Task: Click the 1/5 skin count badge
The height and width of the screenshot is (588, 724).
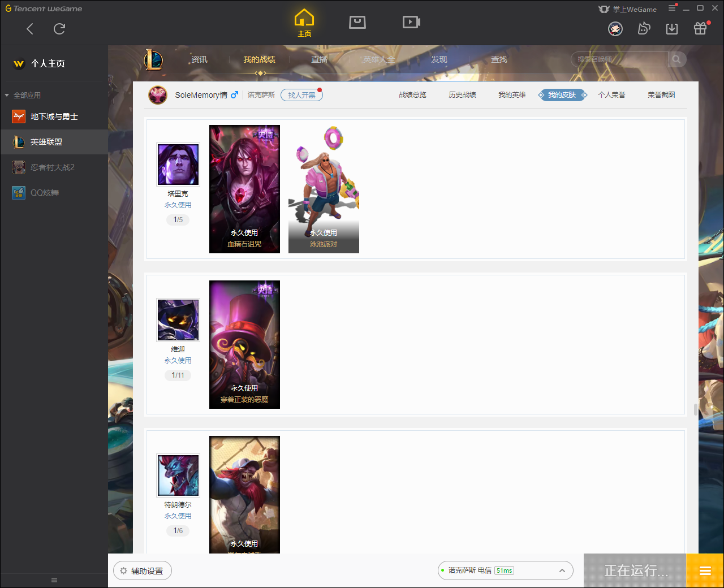Action: pos(178,220)
